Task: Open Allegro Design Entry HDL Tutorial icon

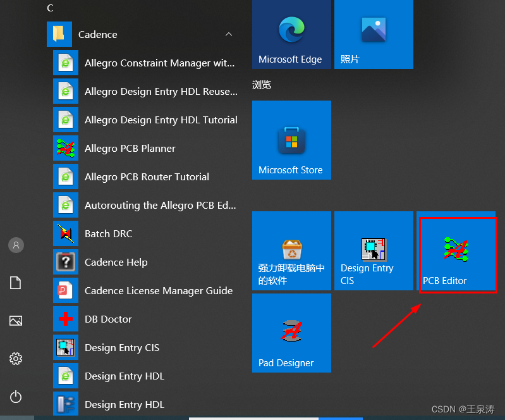Action: [x=66, y=120]
